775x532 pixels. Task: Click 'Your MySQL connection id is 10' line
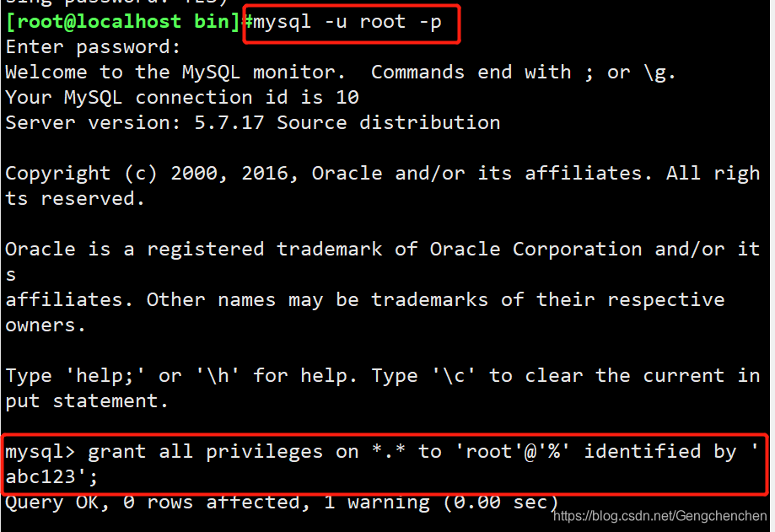click(182, 97)
